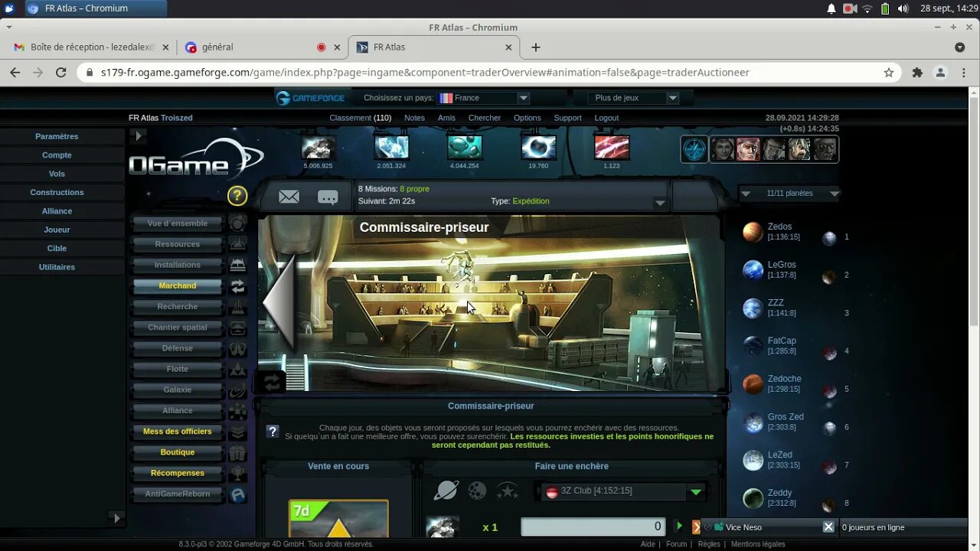Reload the page in Chromium
This screenshot has height=551, width=980.
click(x=61, y=73)
